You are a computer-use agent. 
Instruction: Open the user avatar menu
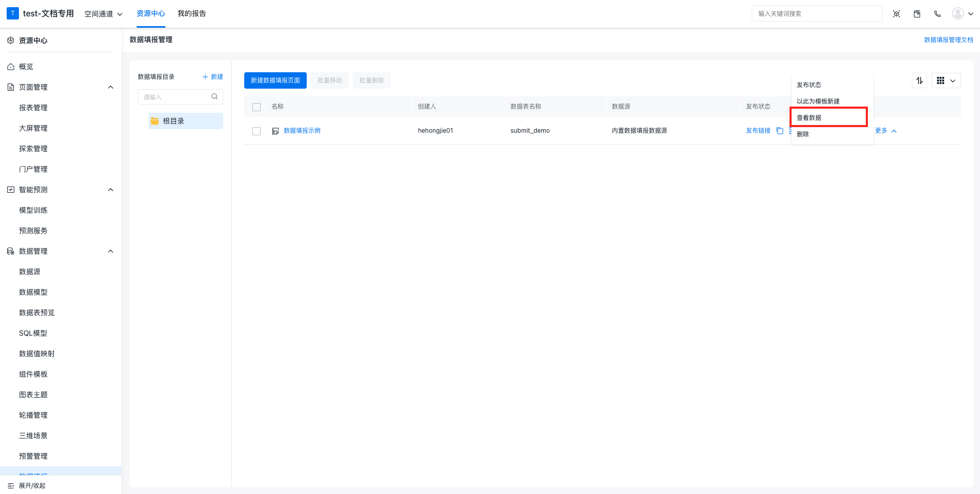coord(963,14)
